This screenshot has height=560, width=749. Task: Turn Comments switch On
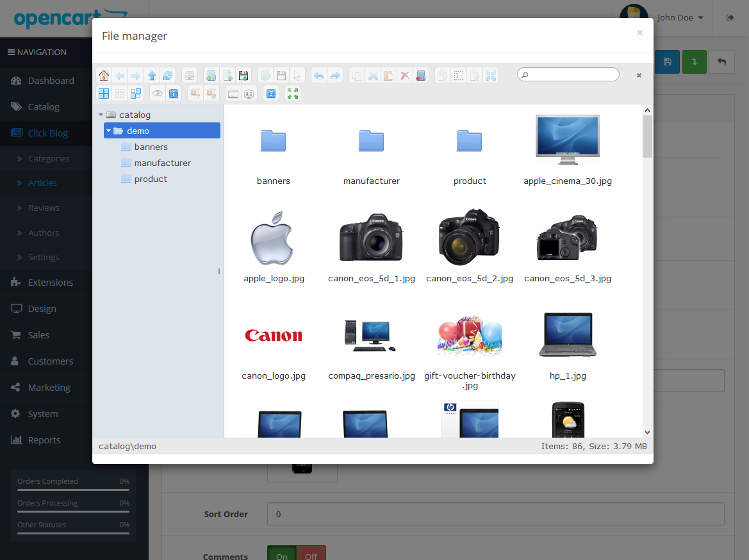pos(282,554)
